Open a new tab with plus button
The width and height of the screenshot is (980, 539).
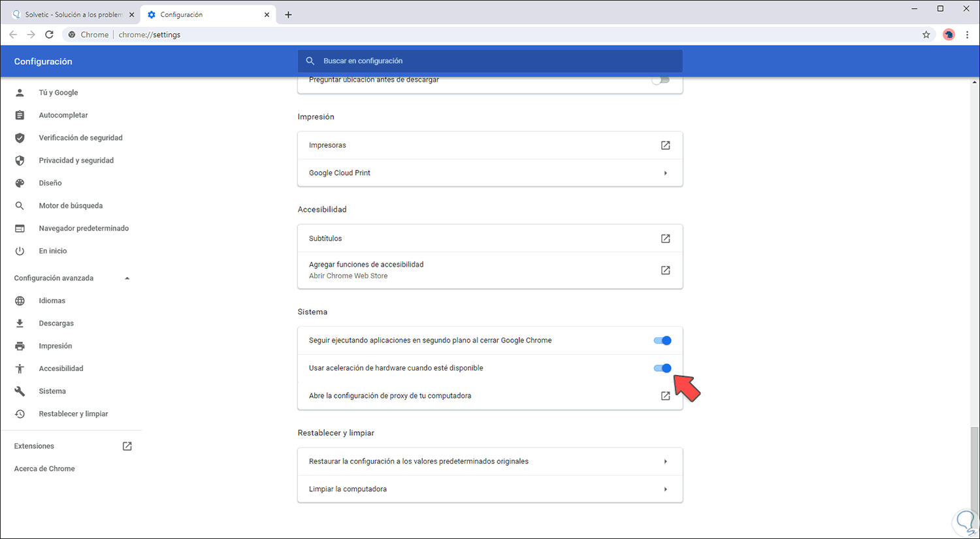pos(288,14)
